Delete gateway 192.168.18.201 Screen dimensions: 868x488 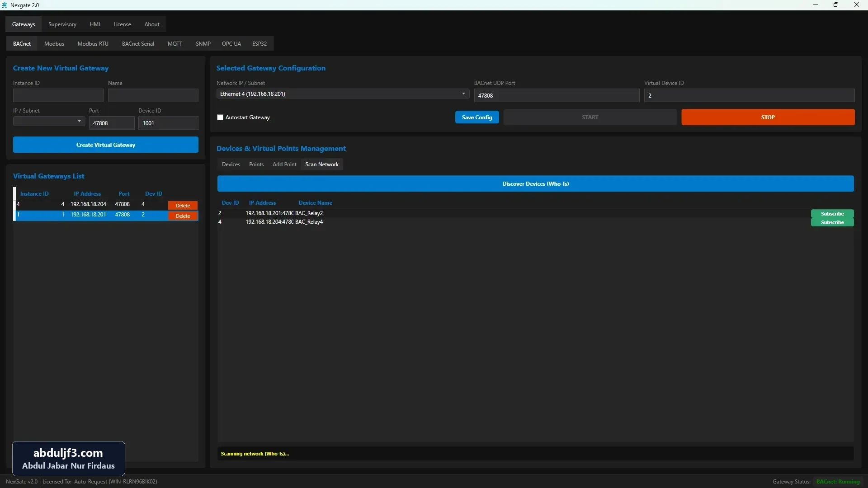(183, 216)
